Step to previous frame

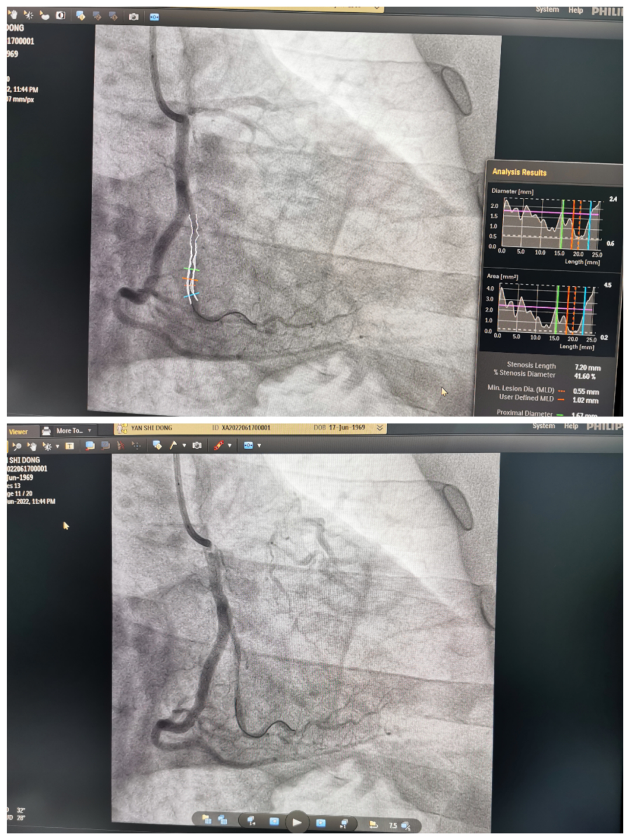click(274, 822)
